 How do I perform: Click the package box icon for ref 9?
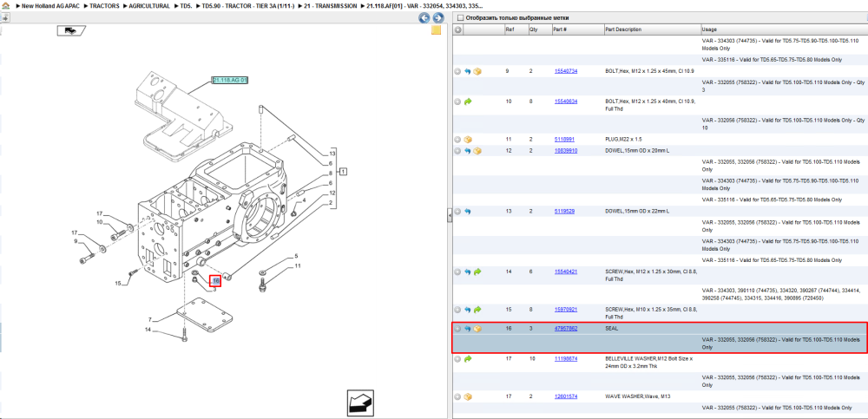(x=477, y=71)
